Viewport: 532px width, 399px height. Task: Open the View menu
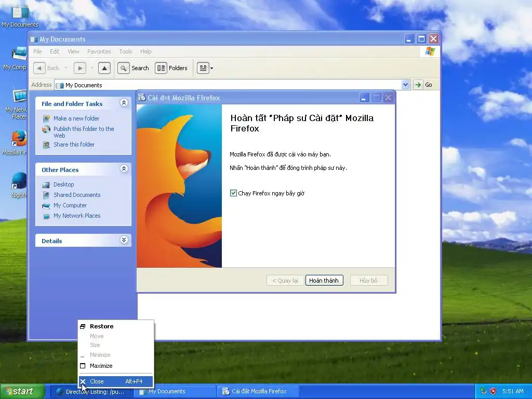pyautogui.click(x=73, y=51)
